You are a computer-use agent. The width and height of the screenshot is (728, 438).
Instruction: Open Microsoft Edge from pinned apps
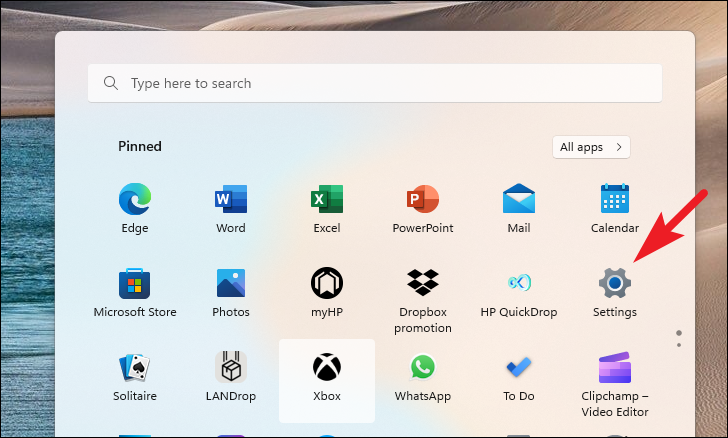pyautogui.click(x=135, y=208)
